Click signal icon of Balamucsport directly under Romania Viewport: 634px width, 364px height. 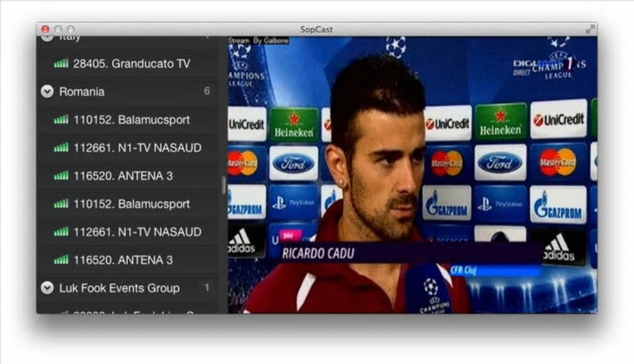61,120
